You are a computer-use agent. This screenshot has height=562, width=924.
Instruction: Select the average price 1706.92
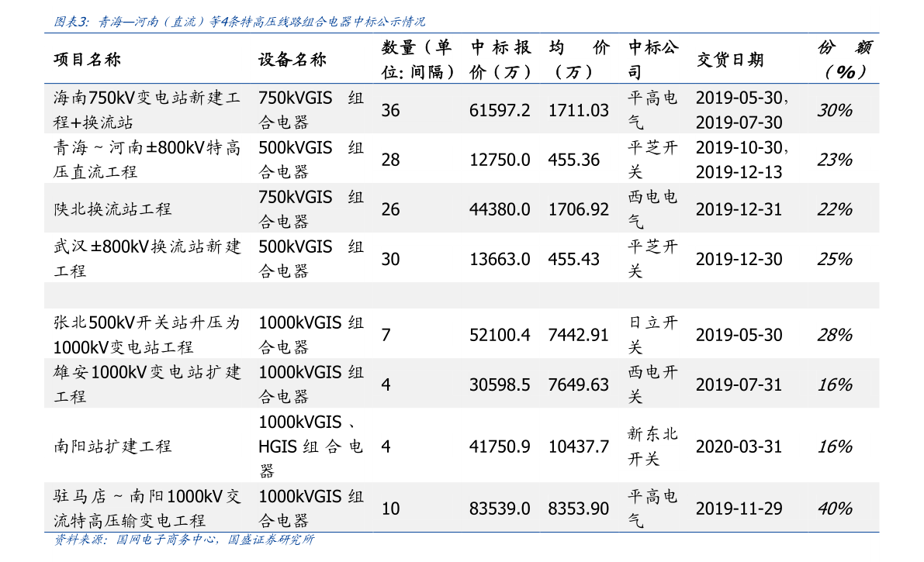(x=578, y=209)
